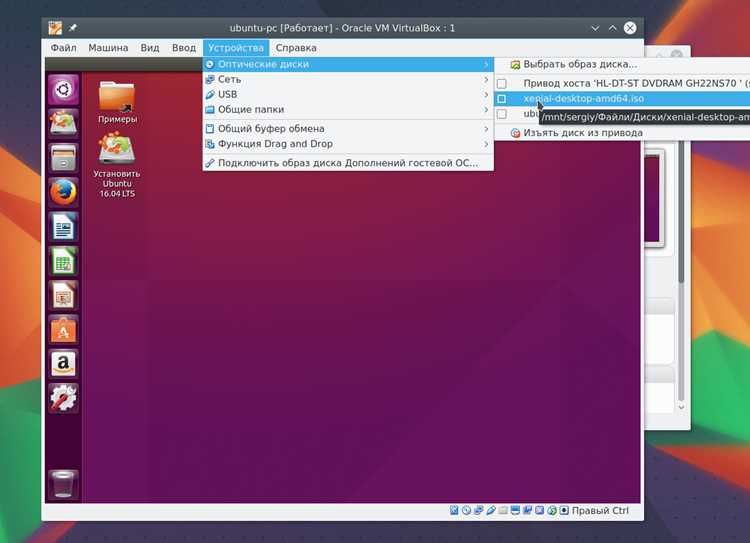Viewport: 750px width, 543px height.
Task: Open Ubuntu Dash search icon
Action: pos(63,89)
